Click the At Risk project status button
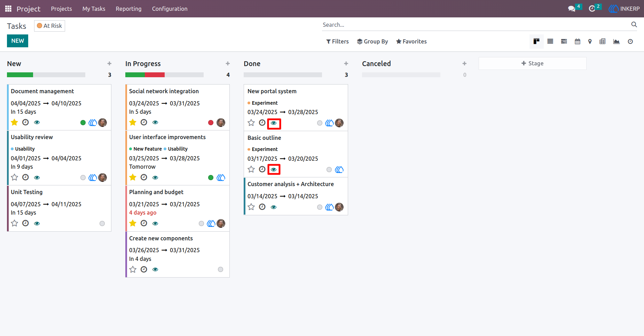This screenshot has height=336, width=644. pyautogui.click(x=49, y=26)
